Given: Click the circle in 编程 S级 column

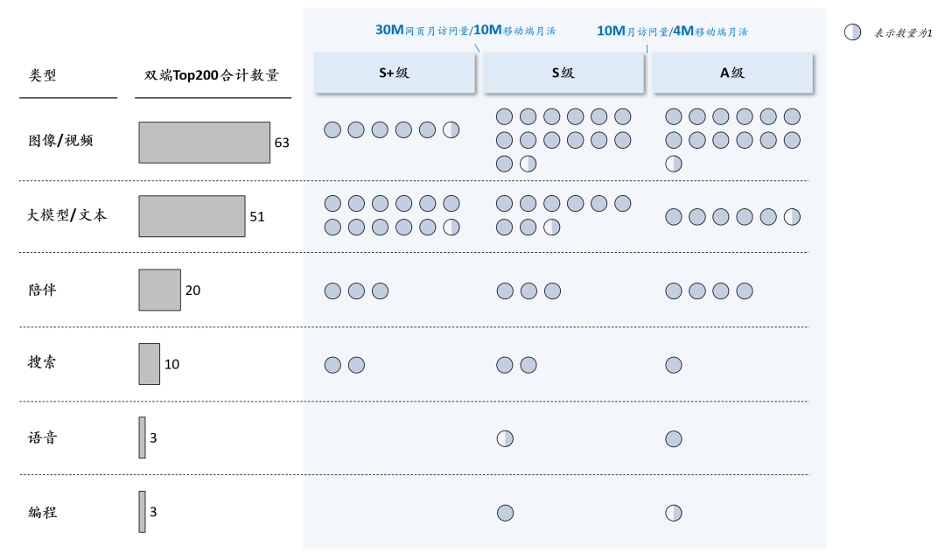Looking at the screenshot, I should tap(505, 513).
